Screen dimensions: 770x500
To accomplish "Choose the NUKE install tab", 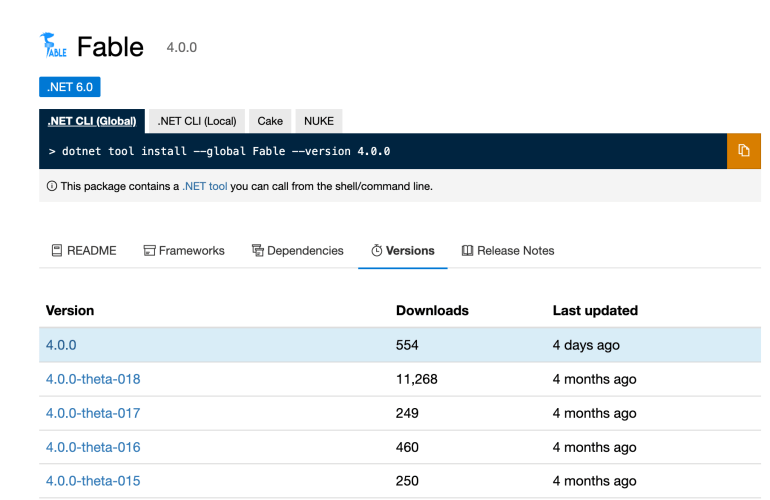I will point(319,121).
